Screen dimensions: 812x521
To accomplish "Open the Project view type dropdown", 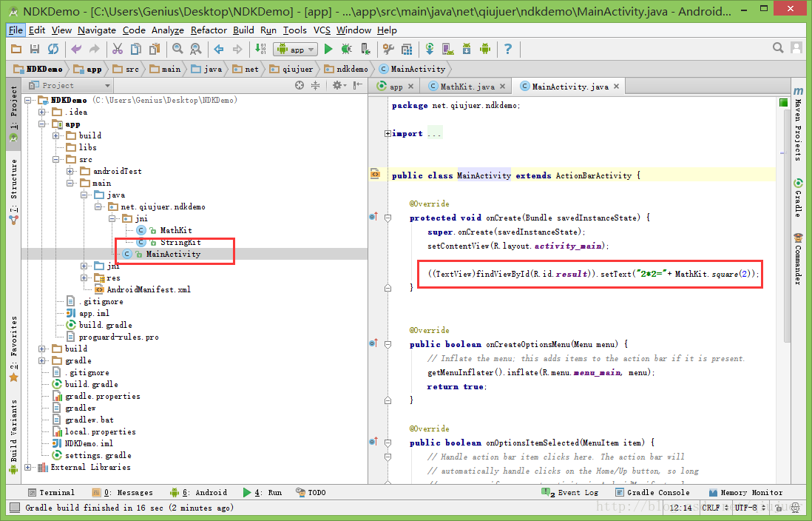I will click(70, 86).
